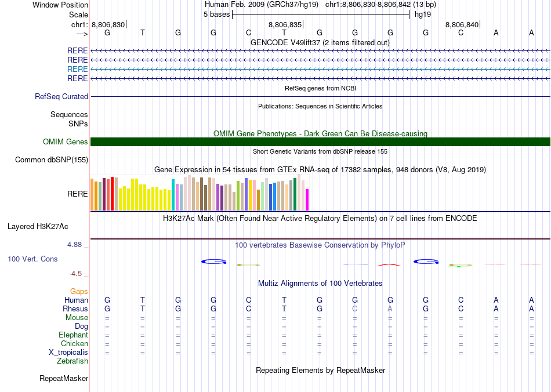Select the Layered H3K27Ac track label
This screenshot has width=551, height=392.
tap(38, 226)
